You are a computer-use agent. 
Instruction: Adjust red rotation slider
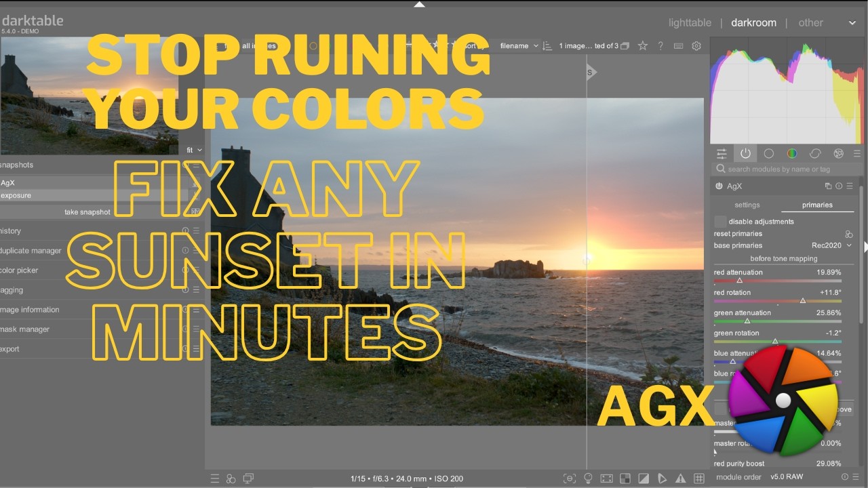click(778, 296)
